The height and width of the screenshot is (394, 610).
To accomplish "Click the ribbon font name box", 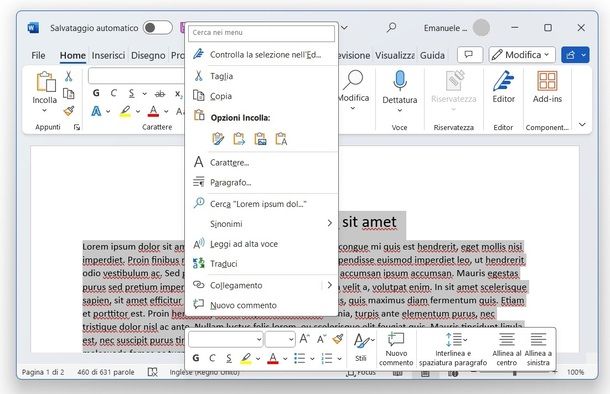I will (136, 76).
